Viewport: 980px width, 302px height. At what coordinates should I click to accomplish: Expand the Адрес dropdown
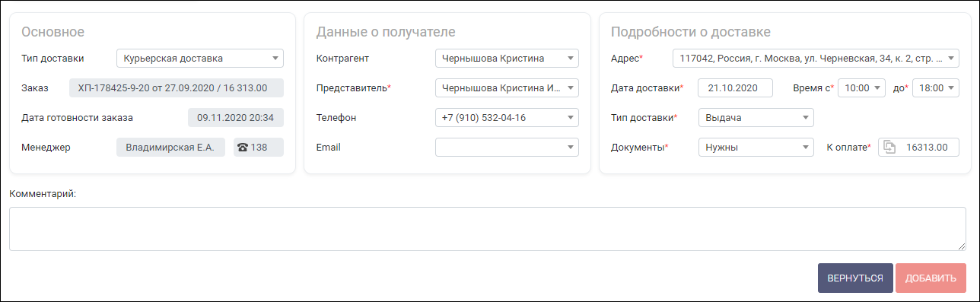(x=816, y=59)
